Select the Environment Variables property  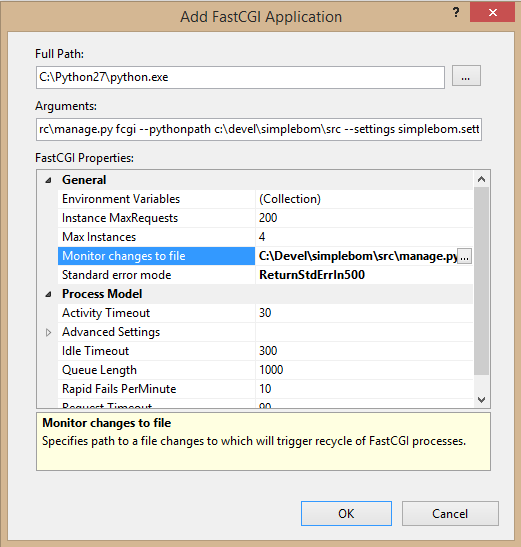coord(156,199)
